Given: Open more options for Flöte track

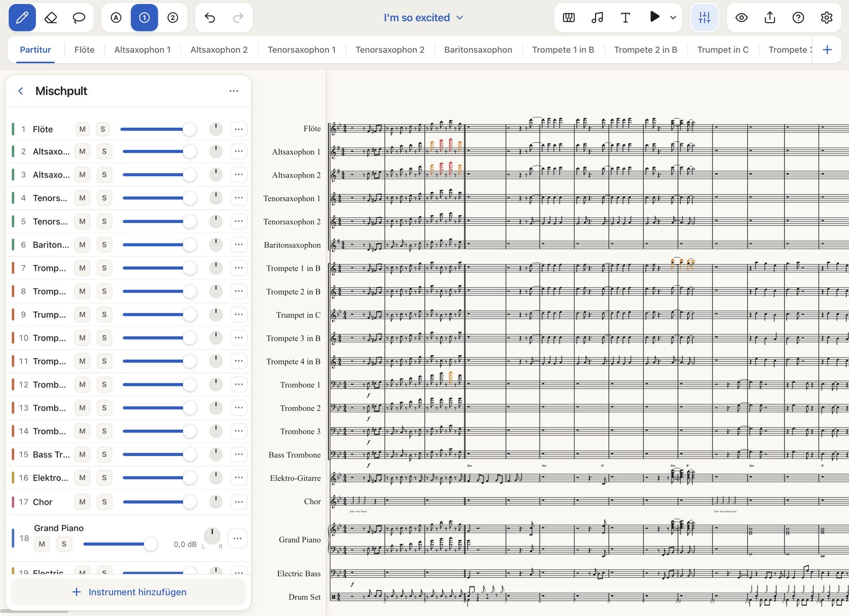Looking at the screenshot, I should pyautogui.click(x=239, y=129).
